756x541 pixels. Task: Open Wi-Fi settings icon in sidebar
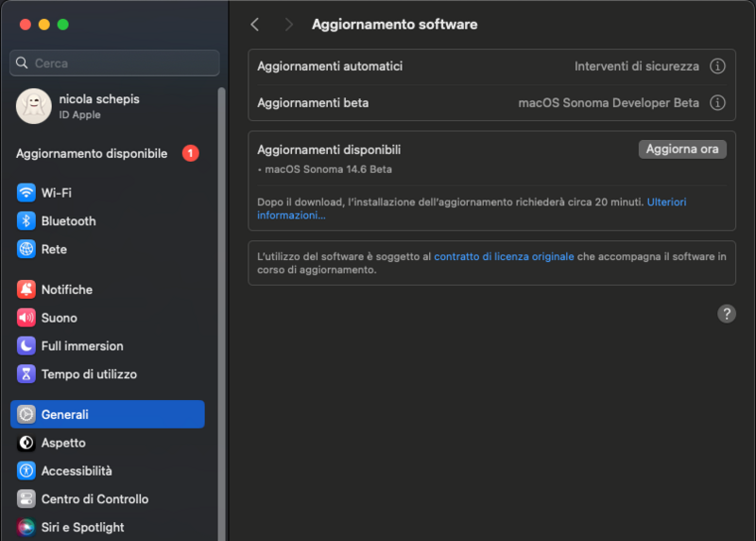pos(26,193)
